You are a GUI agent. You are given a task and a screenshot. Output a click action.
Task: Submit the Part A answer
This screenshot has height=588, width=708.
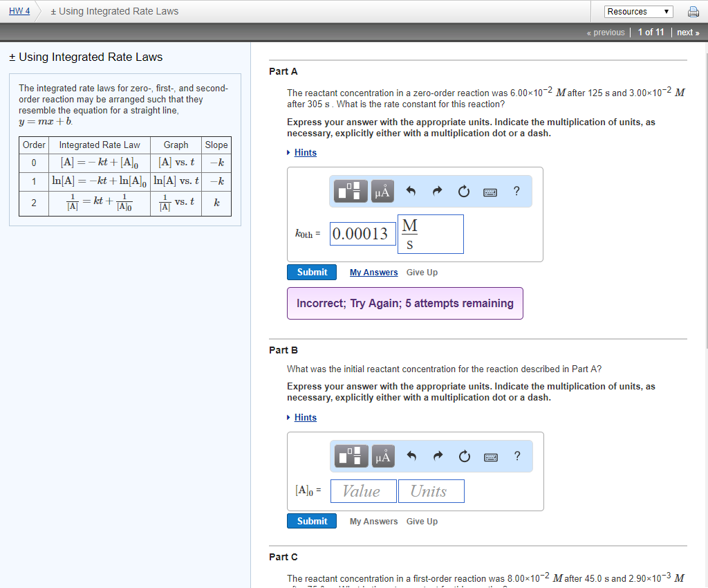[311, 272]
